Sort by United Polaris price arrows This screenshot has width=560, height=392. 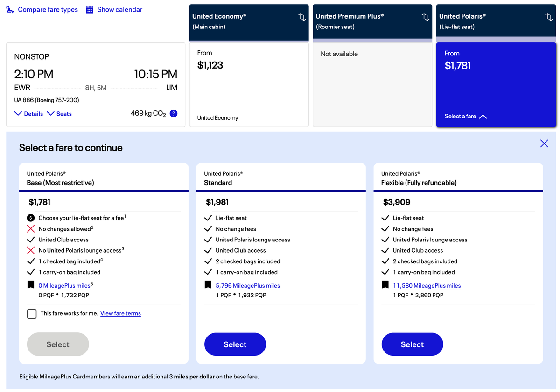coord(549,17)
